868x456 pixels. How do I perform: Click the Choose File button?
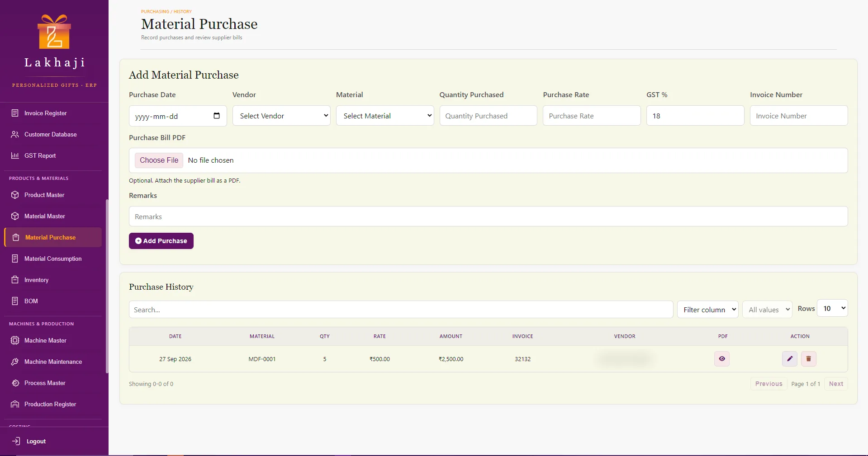(159, 160)
